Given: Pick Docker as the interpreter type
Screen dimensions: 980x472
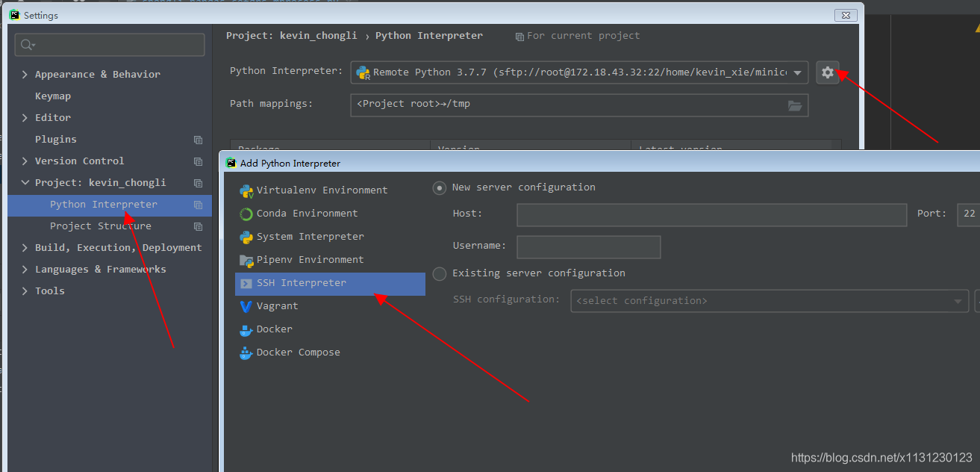Looking at the screenshot, I should [274, 329].
